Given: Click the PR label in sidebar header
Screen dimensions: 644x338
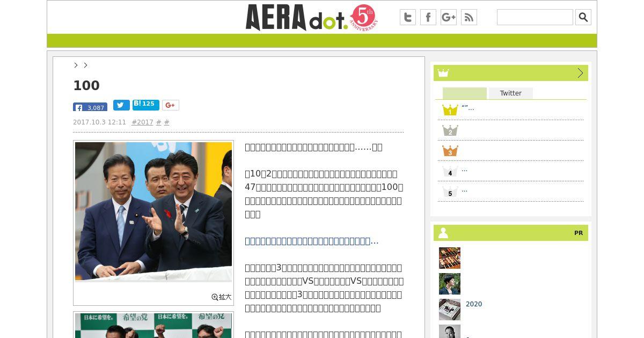Looking at the screenshot, I should 579,233.
